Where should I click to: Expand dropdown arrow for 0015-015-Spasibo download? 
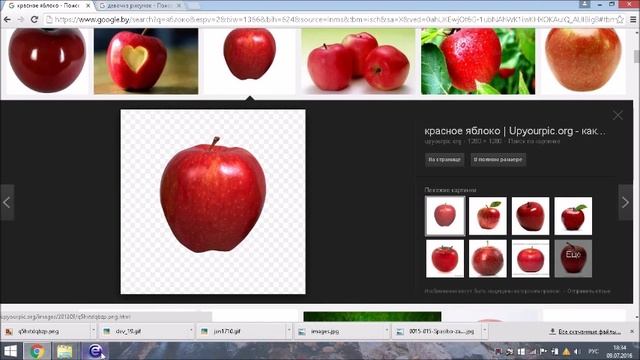point(484,331)
